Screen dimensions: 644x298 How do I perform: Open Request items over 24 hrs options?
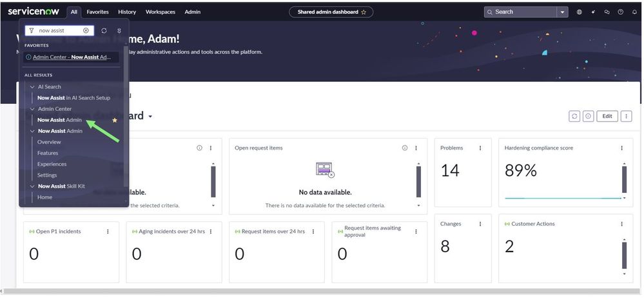coord(313,232)
